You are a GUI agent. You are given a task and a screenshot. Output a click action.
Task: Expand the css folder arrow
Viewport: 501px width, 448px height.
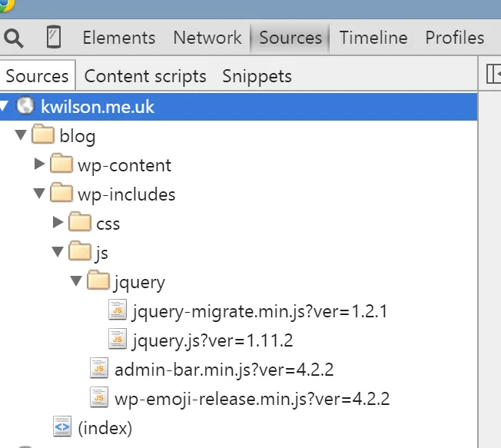coord(58,223)
